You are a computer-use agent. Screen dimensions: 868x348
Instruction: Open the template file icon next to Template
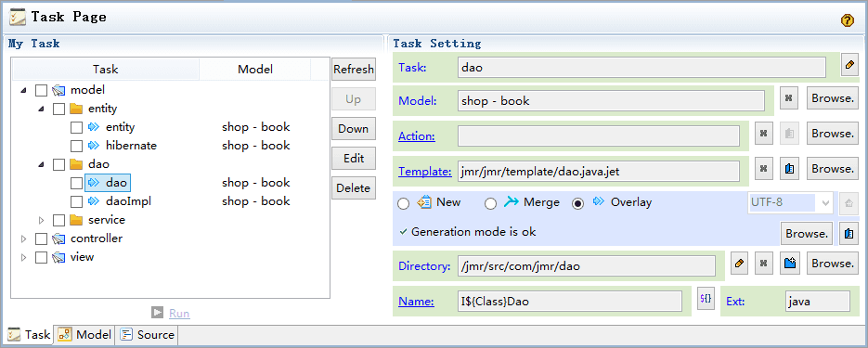(x=789, y=169)
